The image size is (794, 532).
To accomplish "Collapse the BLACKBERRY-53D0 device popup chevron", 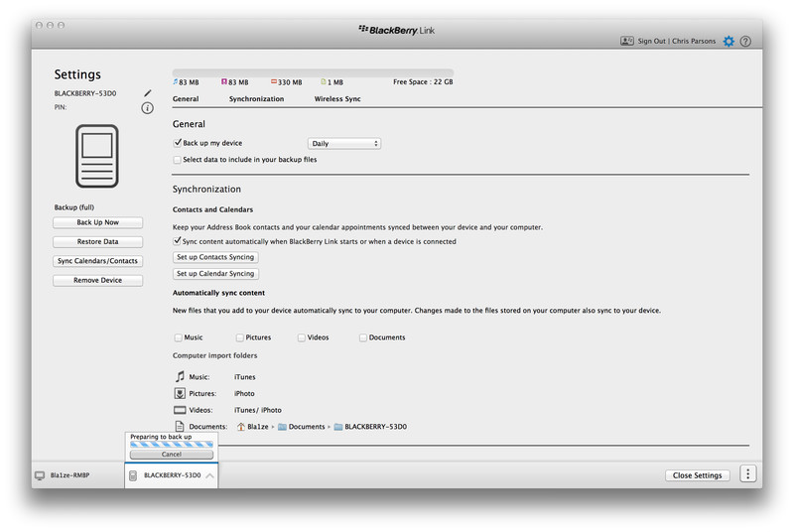I will coord(209,475).
